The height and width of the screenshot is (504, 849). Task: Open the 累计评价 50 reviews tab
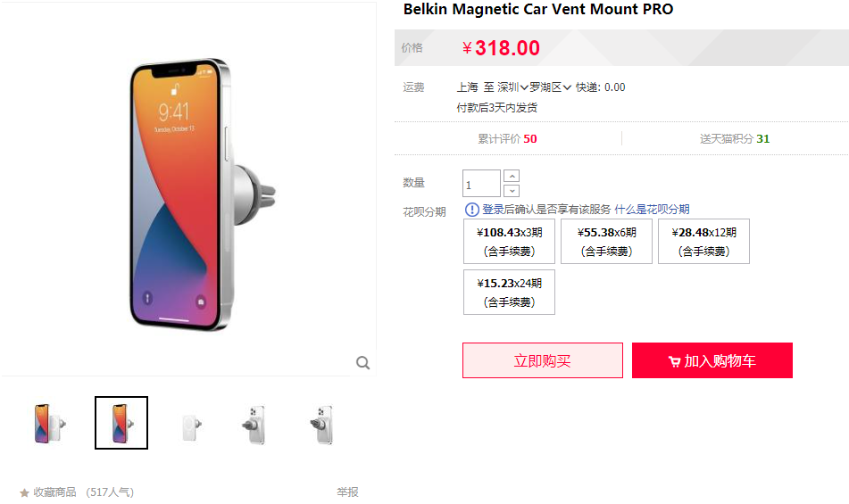507,139
